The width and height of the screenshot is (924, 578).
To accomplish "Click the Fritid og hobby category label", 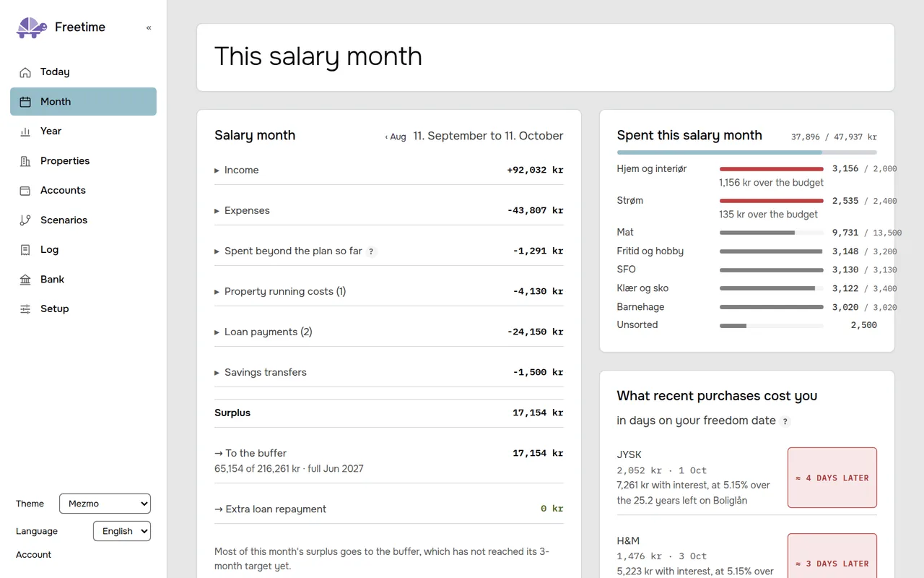I will pos(650,251).
